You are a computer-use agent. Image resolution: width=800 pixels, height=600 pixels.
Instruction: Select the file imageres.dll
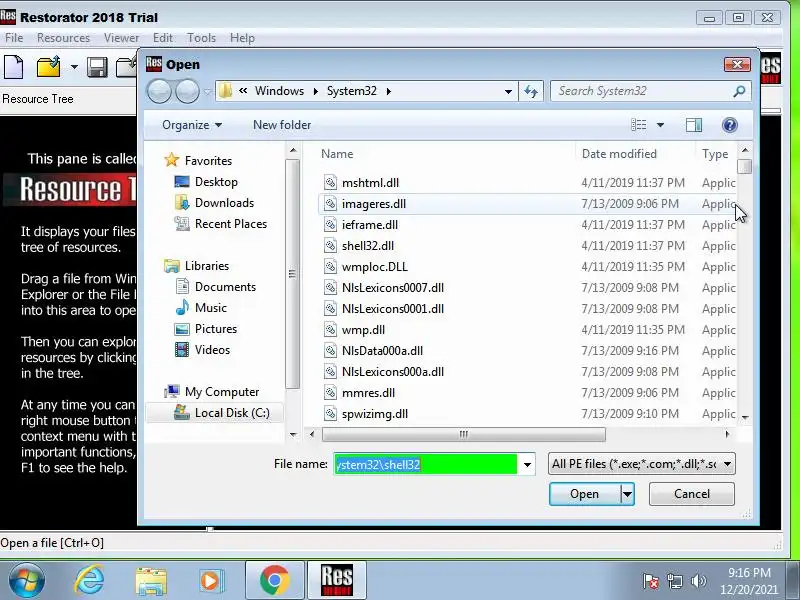click(374, 204)
